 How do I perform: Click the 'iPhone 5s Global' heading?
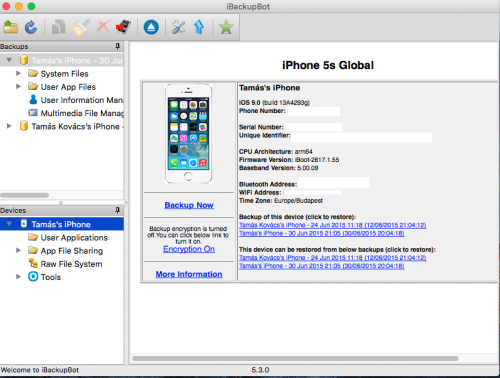click(328, 65)
